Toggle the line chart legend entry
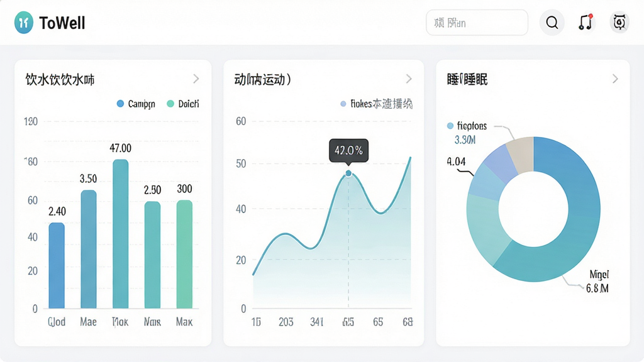This screenshot has height=362, width=644. [x=376, y=104]
